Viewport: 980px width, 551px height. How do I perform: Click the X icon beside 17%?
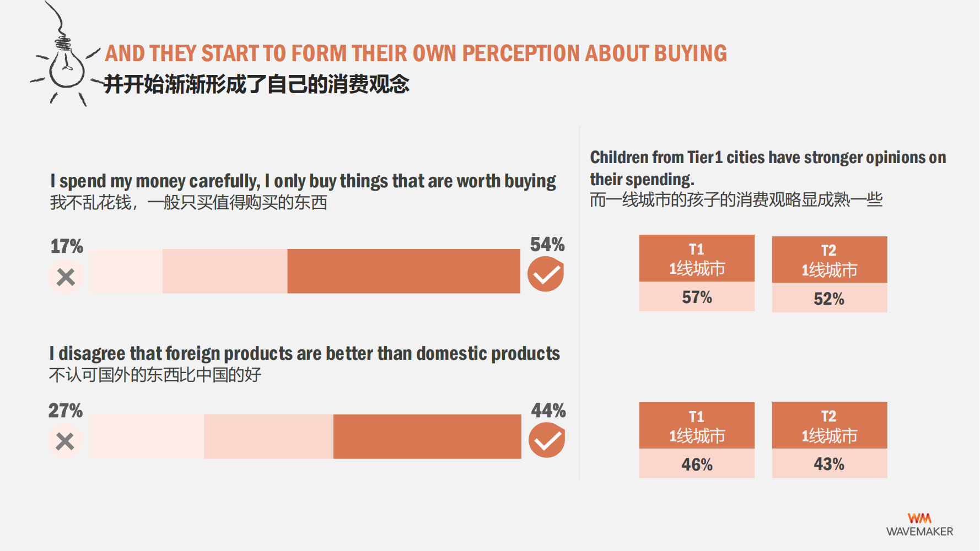[x=66, y=277]
